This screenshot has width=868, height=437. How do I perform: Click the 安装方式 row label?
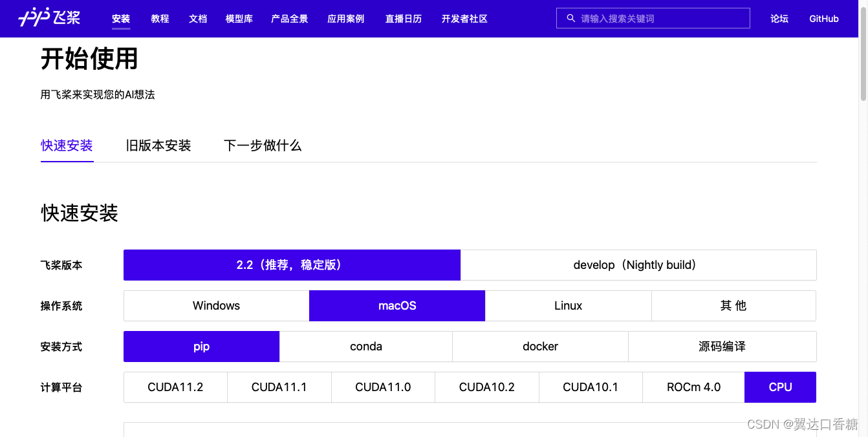(61, 346)
